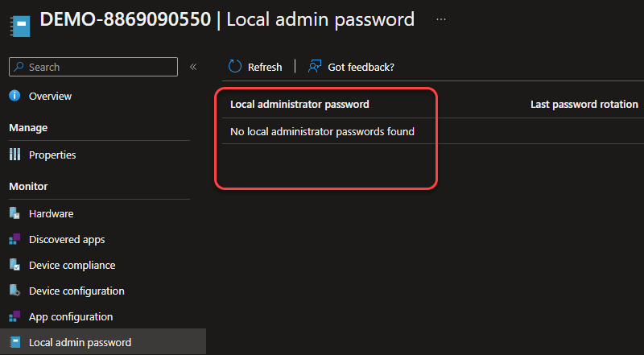Click the Last password rotation column header
Screen dimensions: 644x355
tap(584, 104)
